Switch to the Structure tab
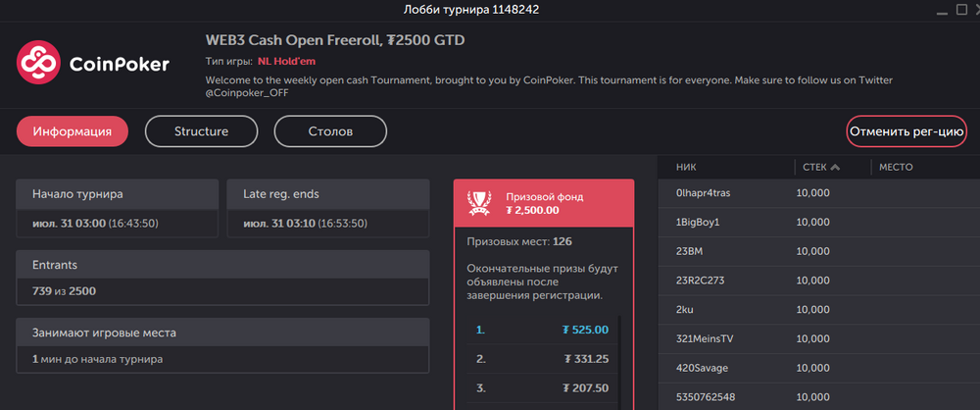 pyautogui.click(x=201, y=131)
